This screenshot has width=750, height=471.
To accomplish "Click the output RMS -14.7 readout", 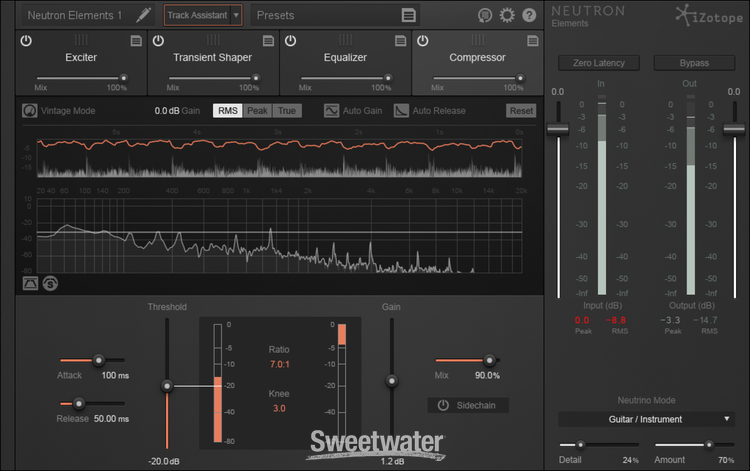I will coord(705,320).
